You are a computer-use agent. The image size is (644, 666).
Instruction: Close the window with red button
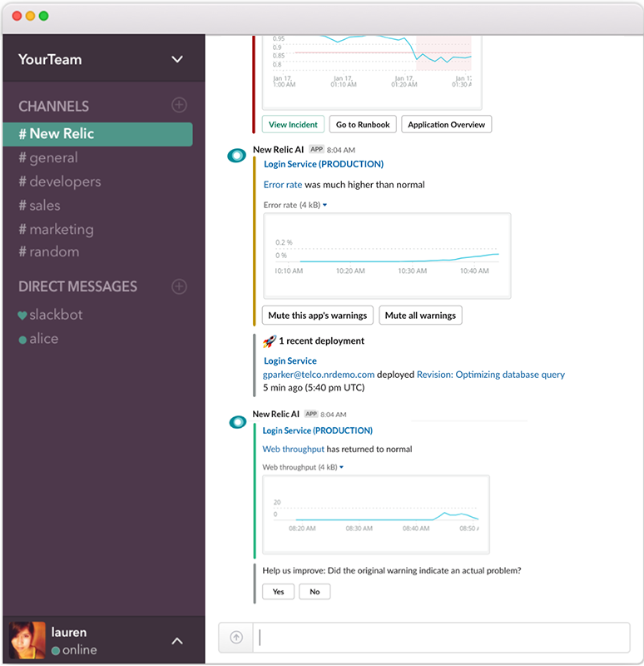click(x=17, y=16)
